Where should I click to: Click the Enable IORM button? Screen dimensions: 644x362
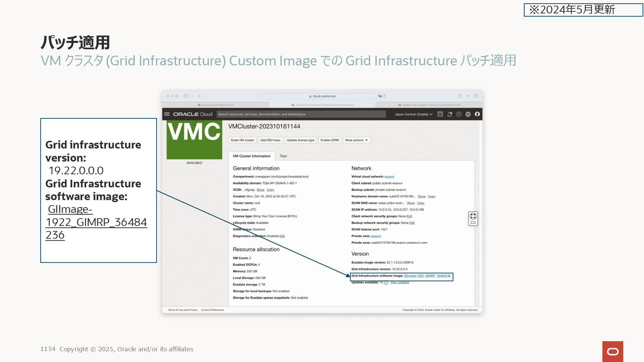pyautogui.click(x=329, y=140)
